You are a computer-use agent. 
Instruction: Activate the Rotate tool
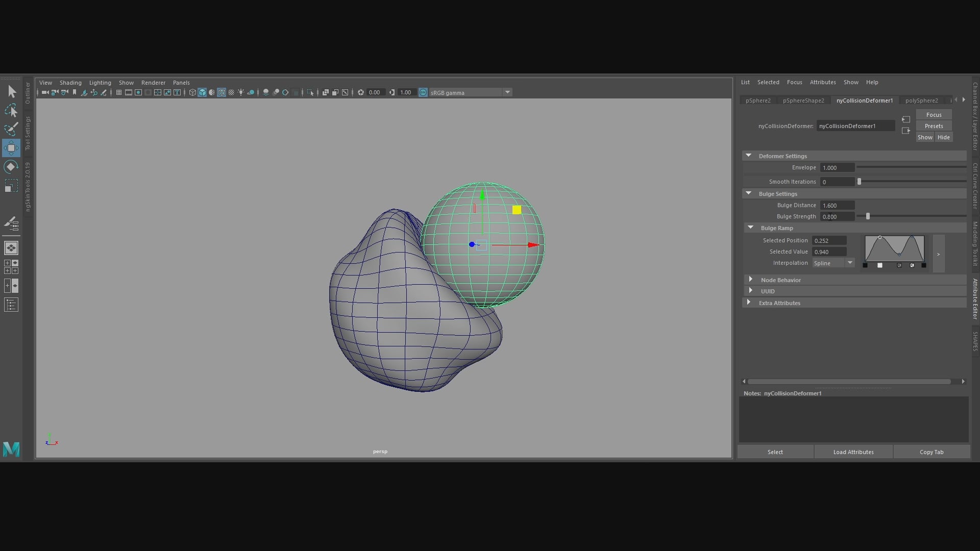click(x=11, y=166)
